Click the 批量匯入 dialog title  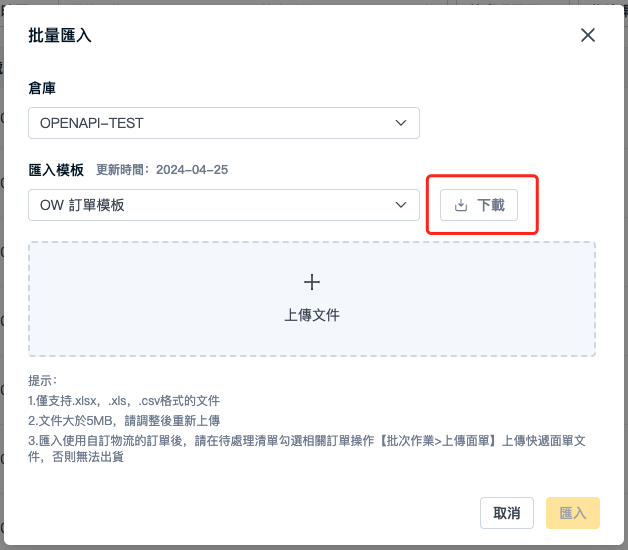pyautogui.click(x=60, y=35)
